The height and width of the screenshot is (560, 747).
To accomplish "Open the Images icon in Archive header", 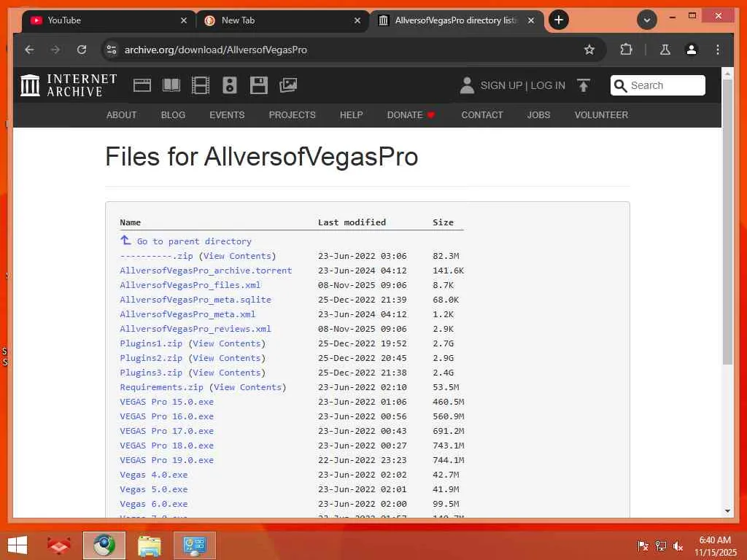I will [288, 86].
